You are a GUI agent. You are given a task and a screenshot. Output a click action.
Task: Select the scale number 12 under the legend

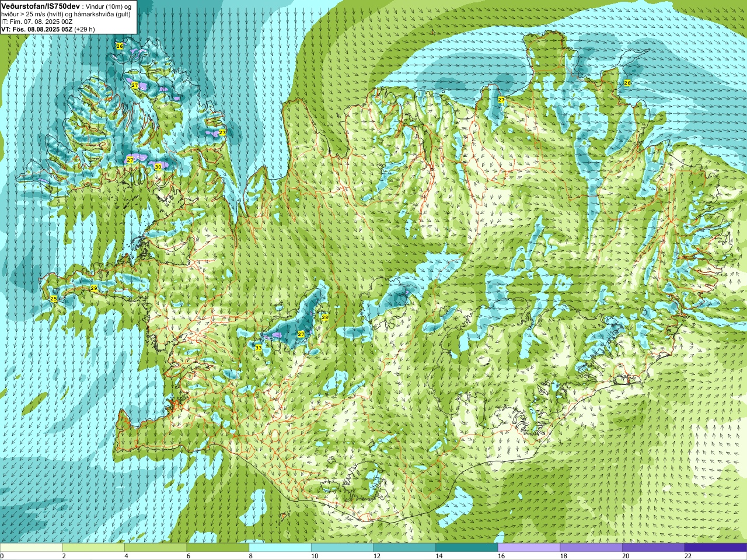pos(377,556)
